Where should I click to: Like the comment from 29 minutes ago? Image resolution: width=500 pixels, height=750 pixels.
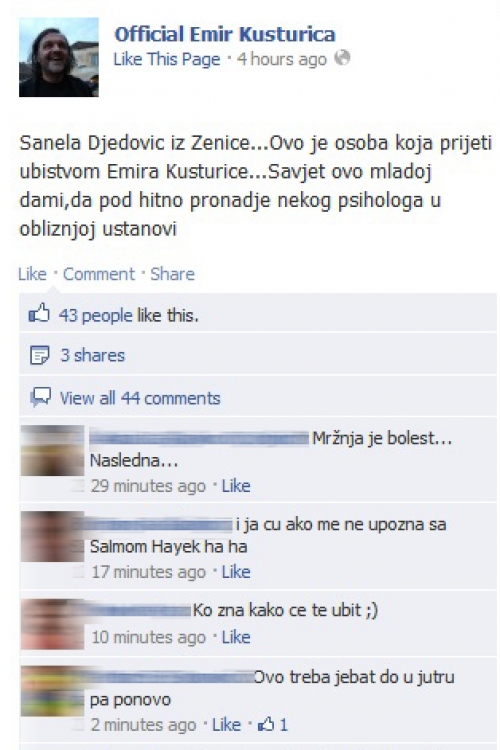tap(236, 486)
